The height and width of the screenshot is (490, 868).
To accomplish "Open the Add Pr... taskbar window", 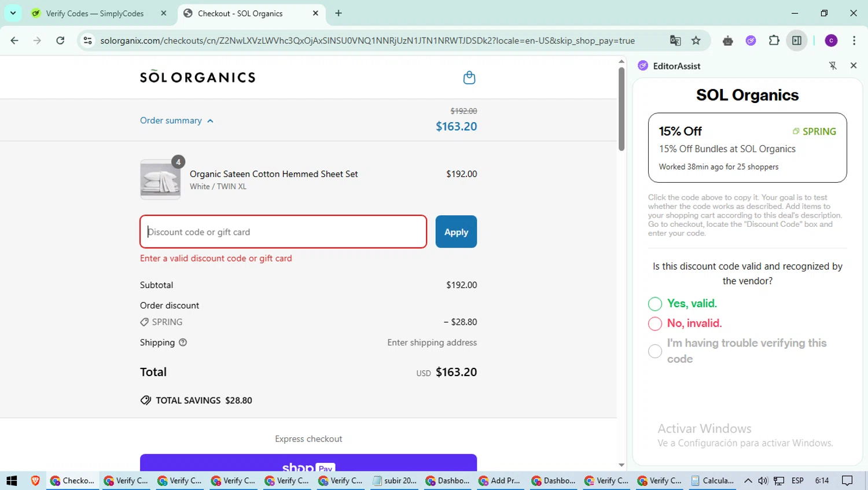I will click(x=500, y=481).
